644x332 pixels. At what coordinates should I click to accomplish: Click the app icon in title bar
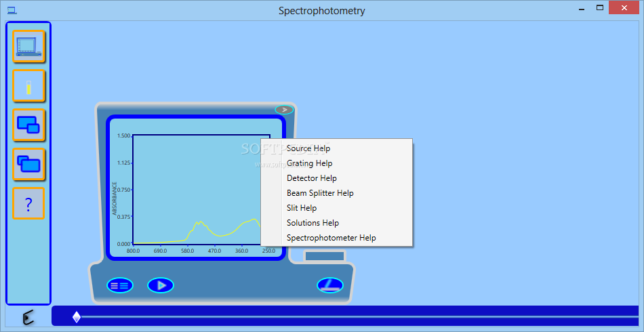tap(12, 11)
